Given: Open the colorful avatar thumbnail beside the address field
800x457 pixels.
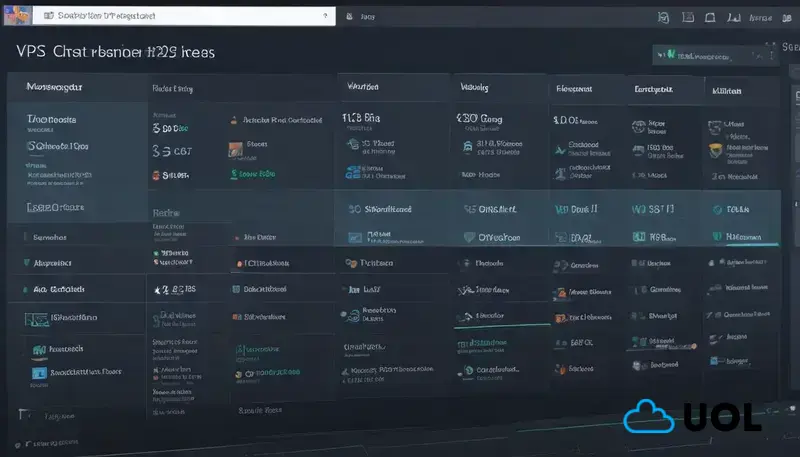Looking at the screenshot, I should click(x=17, y=15).
